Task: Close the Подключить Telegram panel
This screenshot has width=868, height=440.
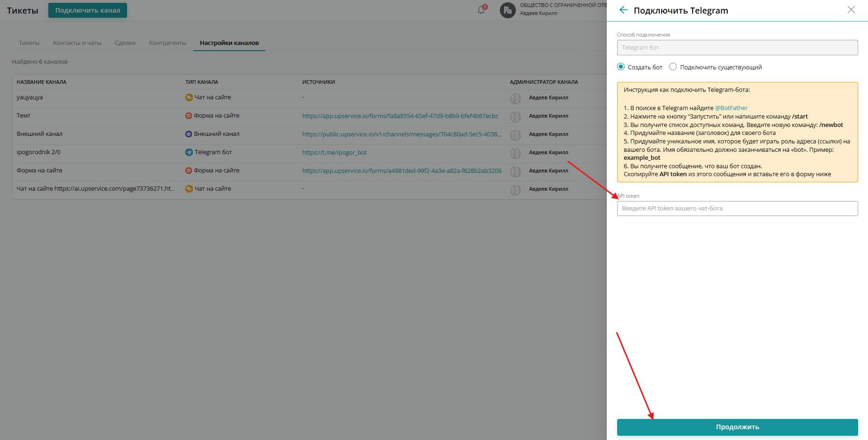Action: 851,10
